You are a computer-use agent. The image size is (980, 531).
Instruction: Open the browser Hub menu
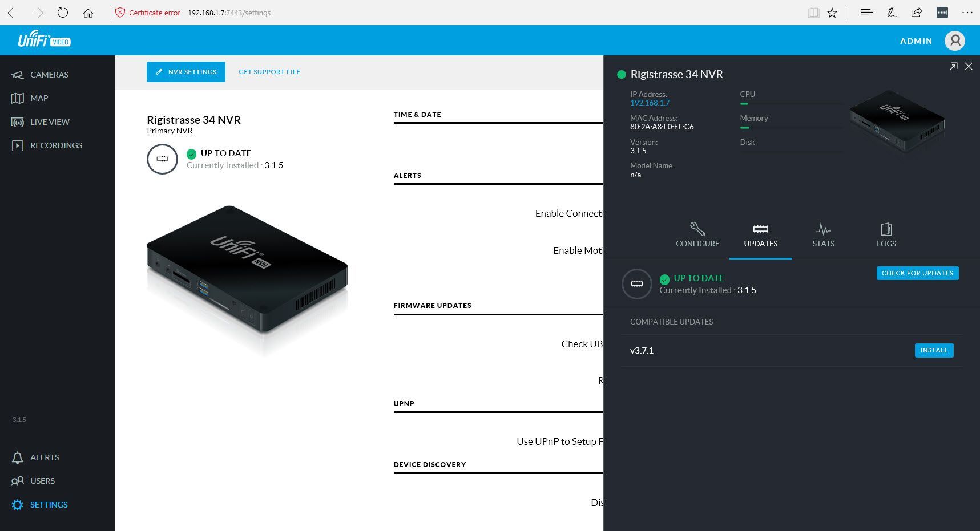866,12
